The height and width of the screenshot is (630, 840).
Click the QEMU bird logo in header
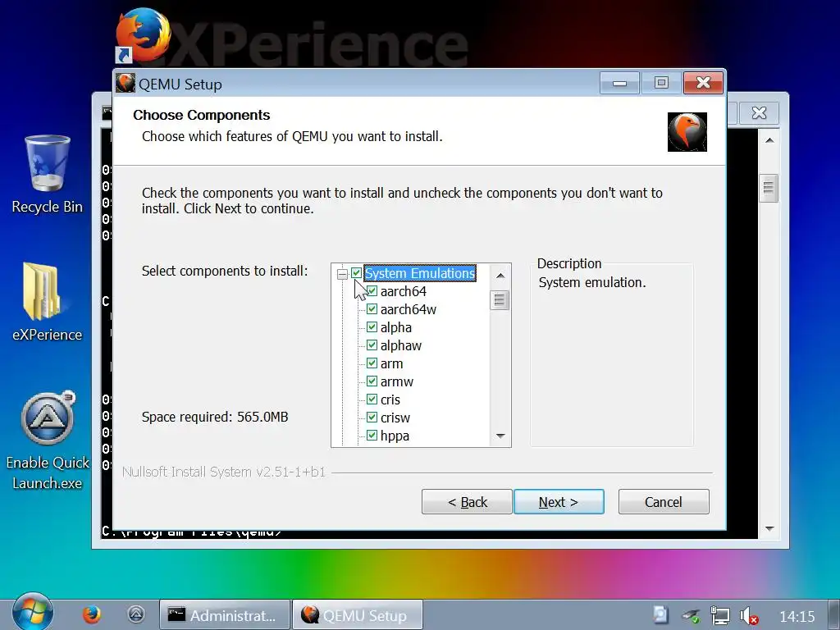point(687,132)
